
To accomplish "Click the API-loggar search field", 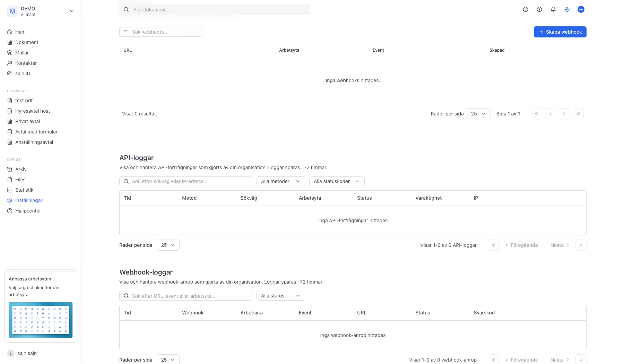I will tap(186, 181).
